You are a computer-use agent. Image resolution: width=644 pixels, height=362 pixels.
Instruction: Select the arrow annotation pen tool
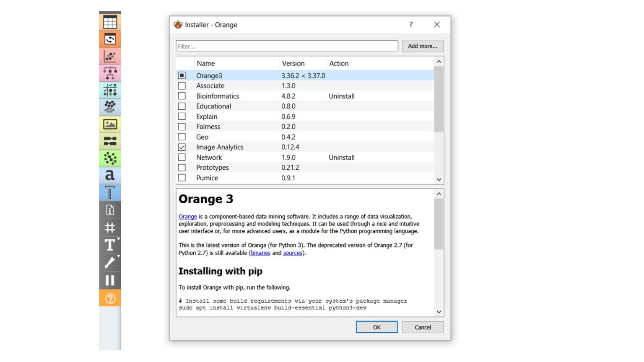click(110, 263)
